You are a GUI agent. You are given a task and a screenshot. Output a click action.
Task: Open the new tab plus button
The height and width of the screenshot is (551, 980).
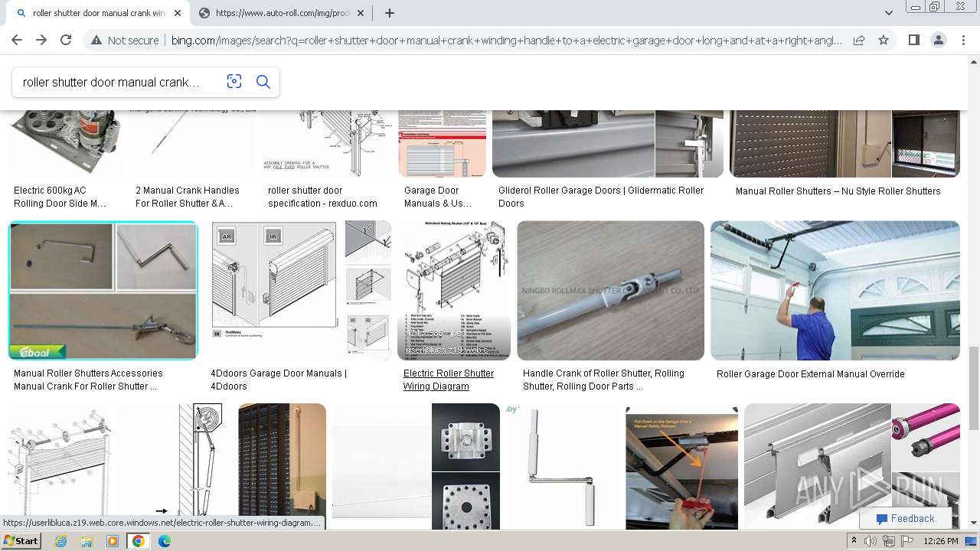[x=390, y=13]
